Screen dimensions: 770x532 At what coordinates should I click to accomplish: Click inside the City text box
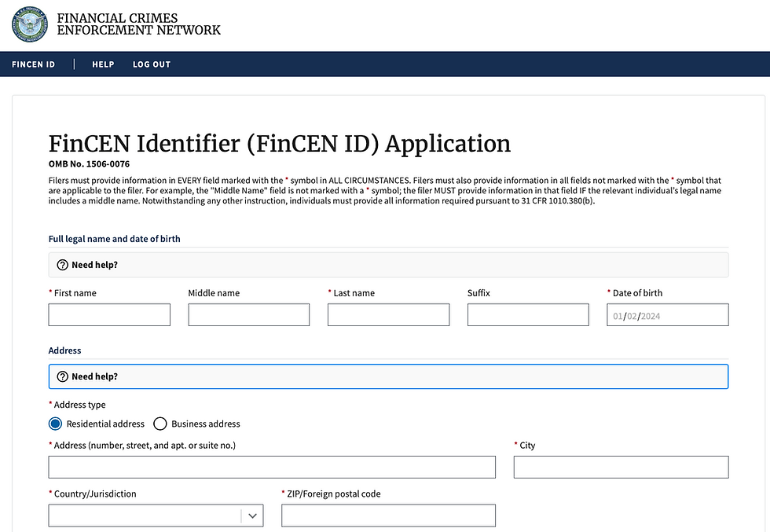point(621,467)
